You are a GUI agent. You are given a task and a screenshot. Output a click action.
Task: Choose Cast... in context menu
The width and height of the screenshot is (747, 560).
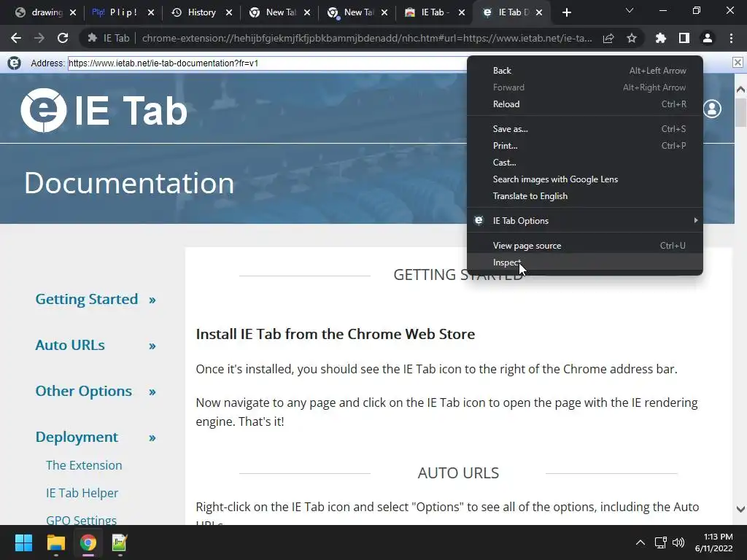click(x=584, y=162)
